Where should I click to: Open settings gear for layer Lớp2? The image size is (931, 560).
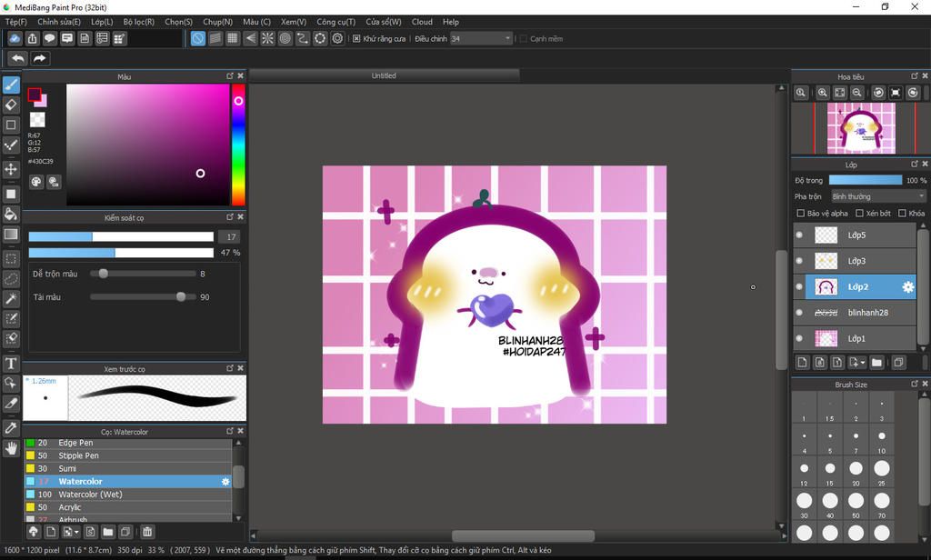pyautogui.click(x=907, y=287)
